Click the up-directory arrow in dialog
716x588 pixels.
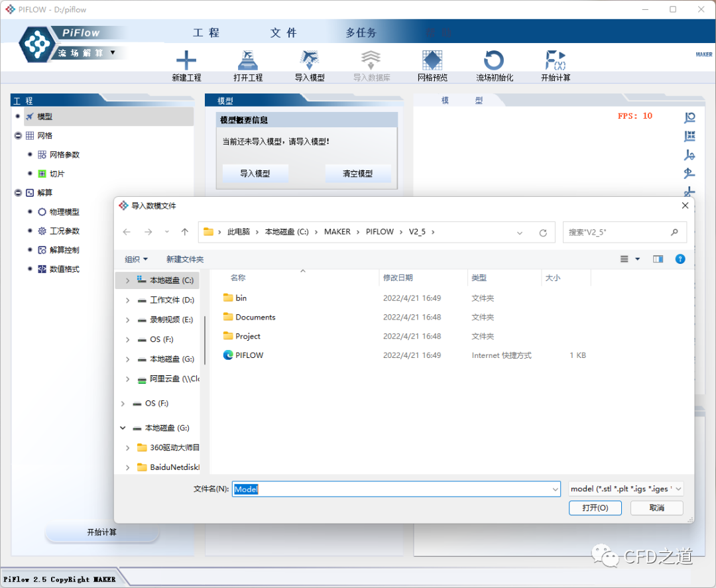coord(185,232)
